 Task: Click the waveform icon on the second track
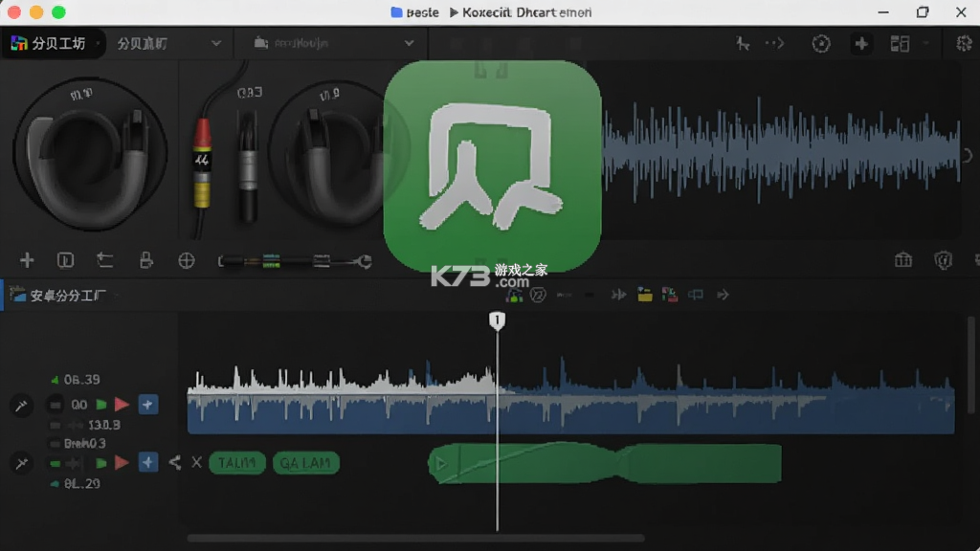coord(75,463)
